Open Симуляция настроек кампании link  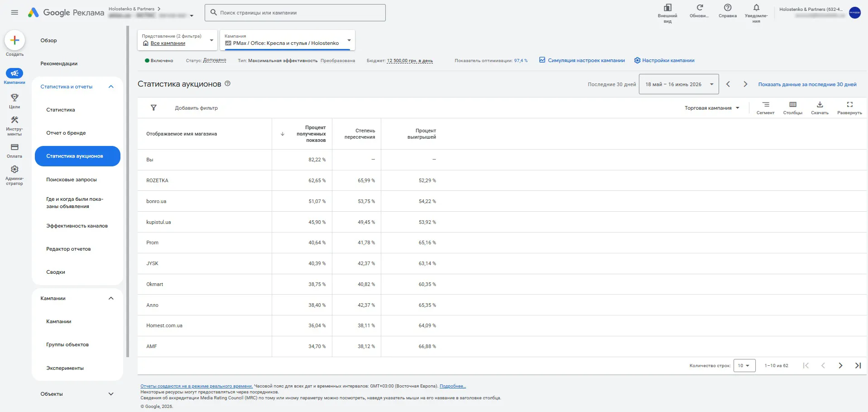(x=582, y=60)
